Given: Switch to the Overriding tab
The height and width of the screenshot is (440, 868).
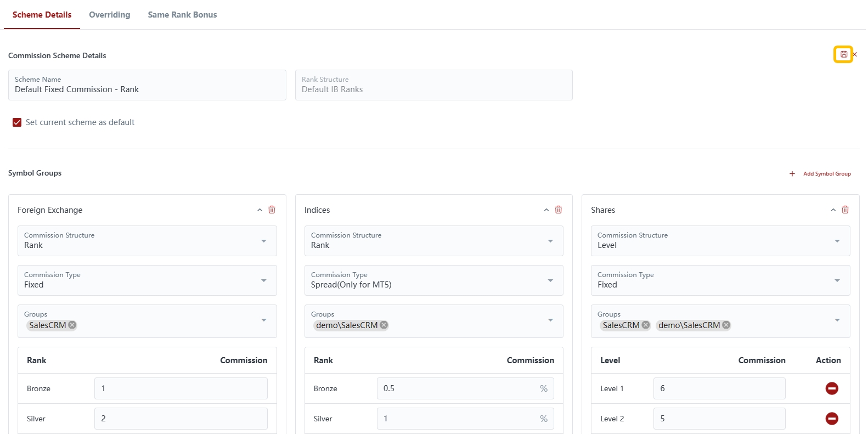Looking at the screenshot, I should pyautogui.click(x=110, y=15).
